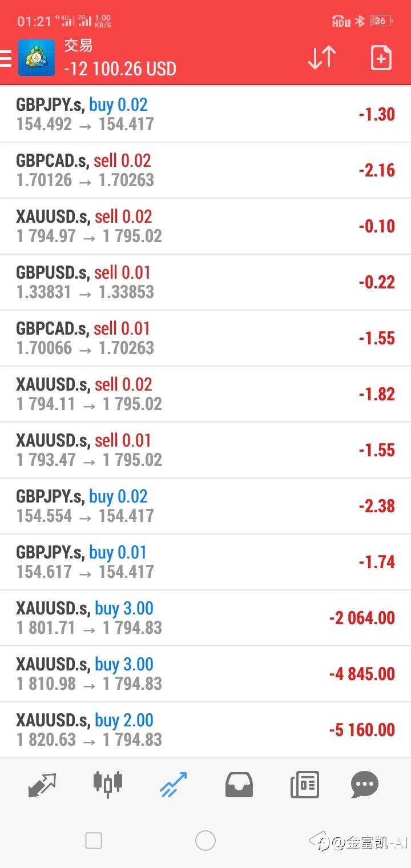
Task: Open the Quotes tab with arrows icon
Action: [x=42, y=785]
